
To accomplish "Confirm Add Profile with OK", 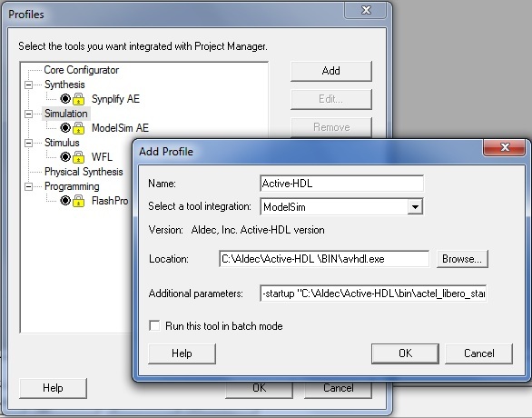I will click(x=405, y=353).
